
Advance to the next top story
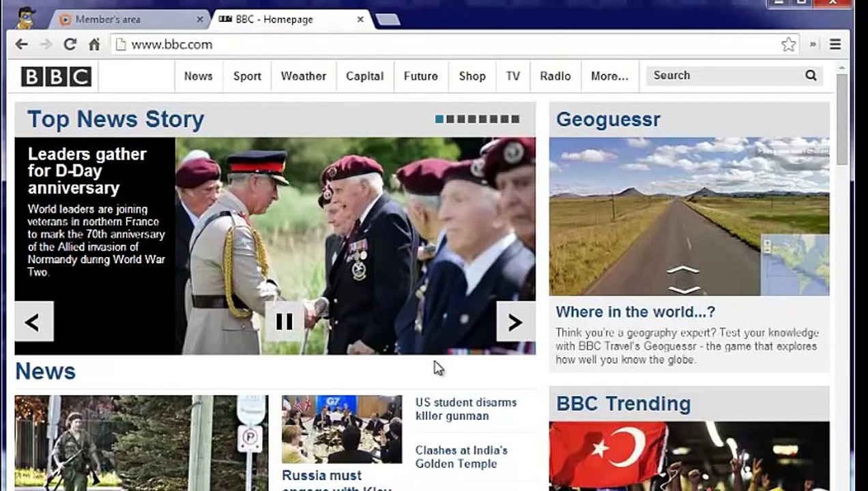coord(516,322)
